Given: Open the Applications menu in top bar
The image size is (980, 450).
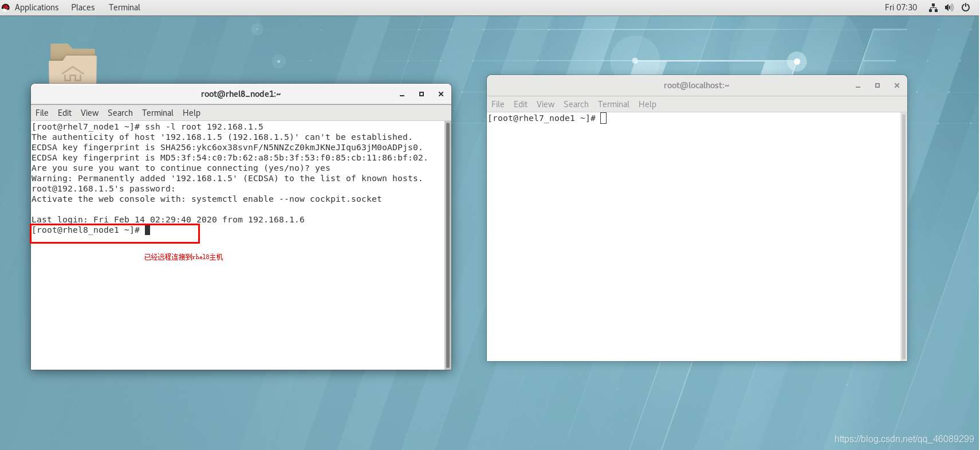Looking at the screenshot, I should pyautogui.click(x=37, y=7).
